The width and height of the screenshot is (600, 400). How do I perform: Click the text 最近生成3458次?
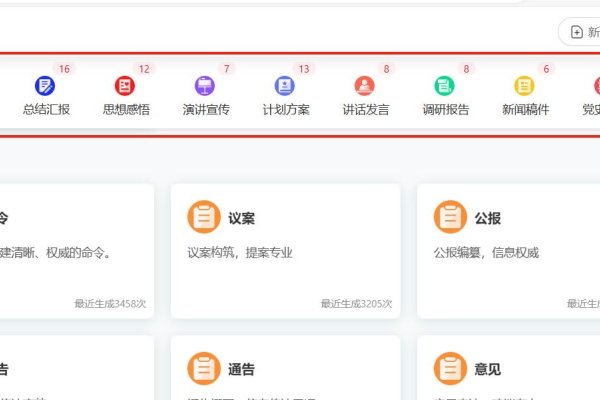(110, 304)
